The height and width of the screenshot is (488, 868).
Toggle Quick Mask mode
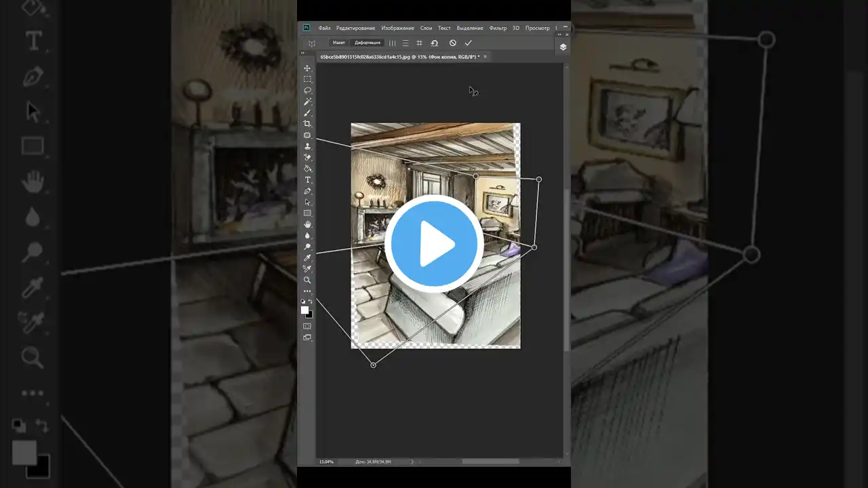tap(307, 326)
